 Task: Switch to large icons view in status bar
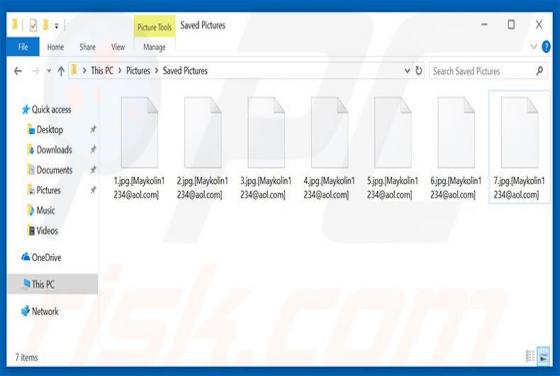pyautogui.click(x=543, y=356)
